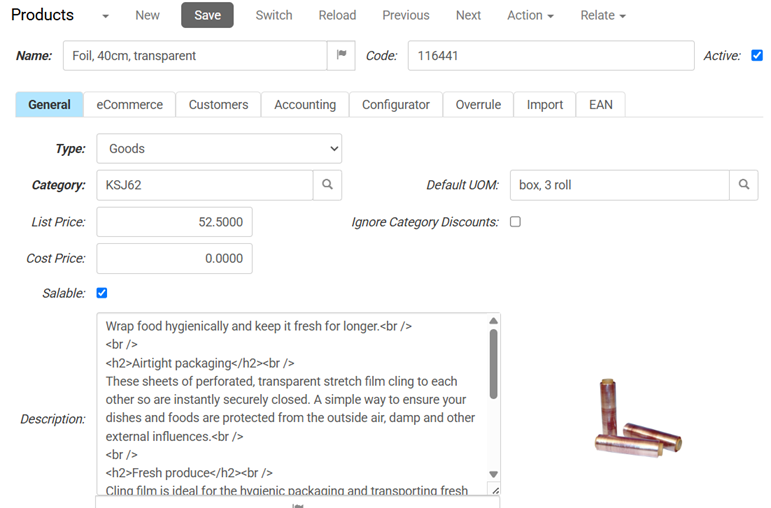This screenshot has height=508, width=771.
Task: Click the flag icon beside Name field
Action: click(341, 56)
